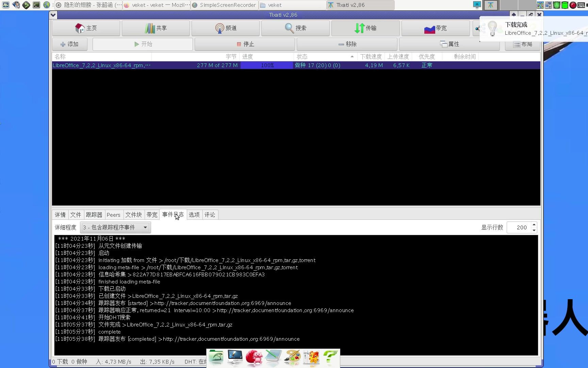This screenshot has width=588, height=368.
Task: Switch to Tixati v2.86 taskbar entry
Action: [x=361, y=5]
